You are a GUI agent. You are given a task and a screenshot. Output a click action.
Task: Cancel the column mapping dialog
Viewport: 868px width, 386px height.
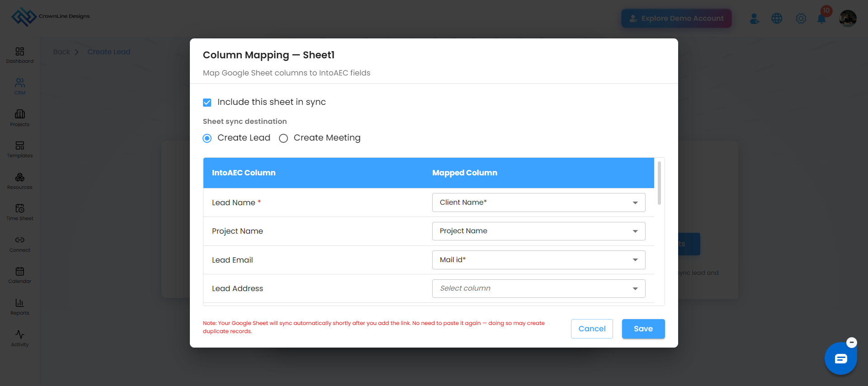click(592, 329)
